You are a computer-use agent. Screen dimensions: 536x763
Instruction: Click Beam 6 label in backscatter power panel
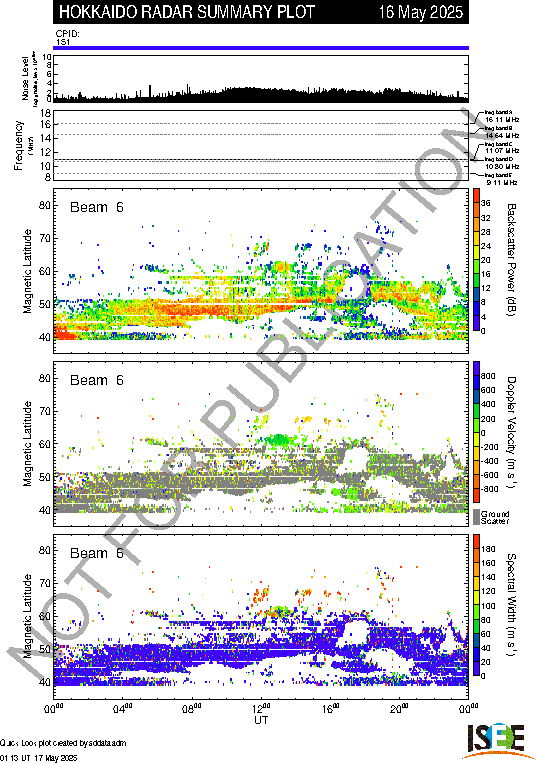point(97,207)
